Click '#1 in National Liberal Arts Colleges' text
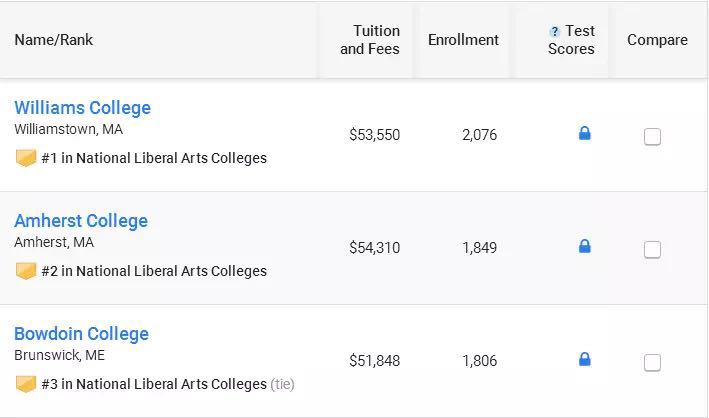 pyautogui.click(x=154, y=158)
